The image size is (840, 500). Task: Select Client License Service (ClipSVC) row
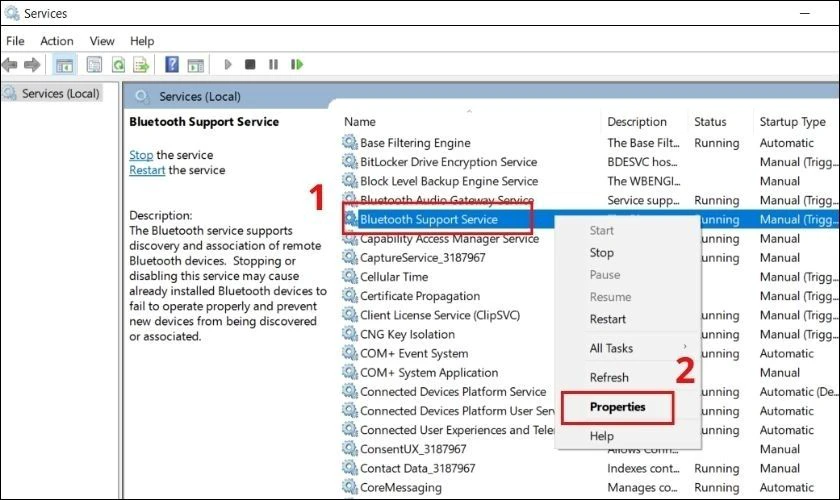pyautogui.click(x=440, y=315)
